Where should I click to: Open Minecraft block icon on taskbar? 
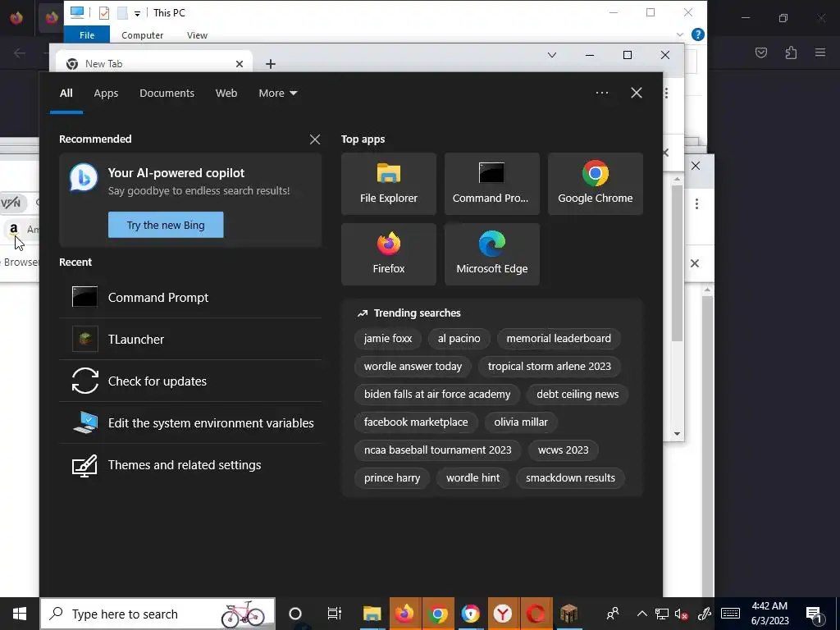click(568, 614)
